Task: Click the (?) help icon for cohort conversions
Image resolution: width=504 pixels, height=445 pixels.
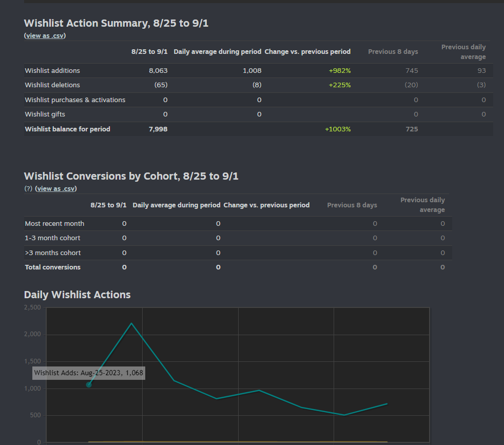Action: click(x=28, y=188)
